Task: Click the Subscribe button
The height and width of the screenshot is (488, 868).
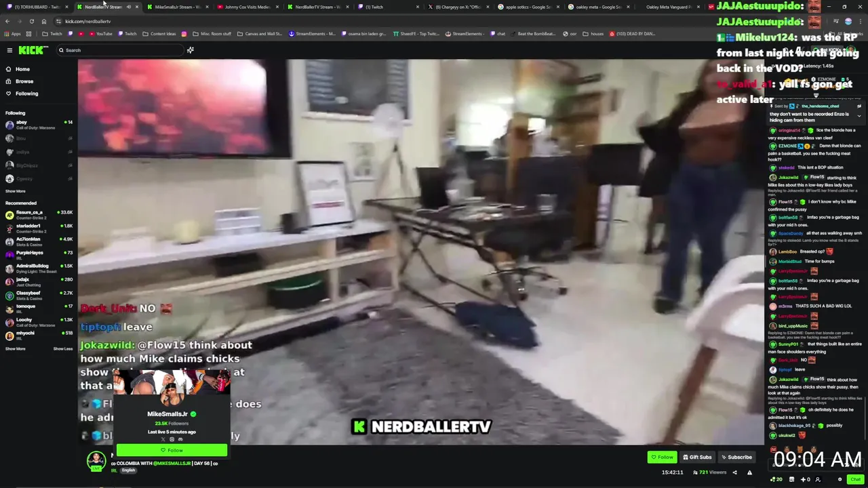Action: pyautogui.click(x=736, y=457)
